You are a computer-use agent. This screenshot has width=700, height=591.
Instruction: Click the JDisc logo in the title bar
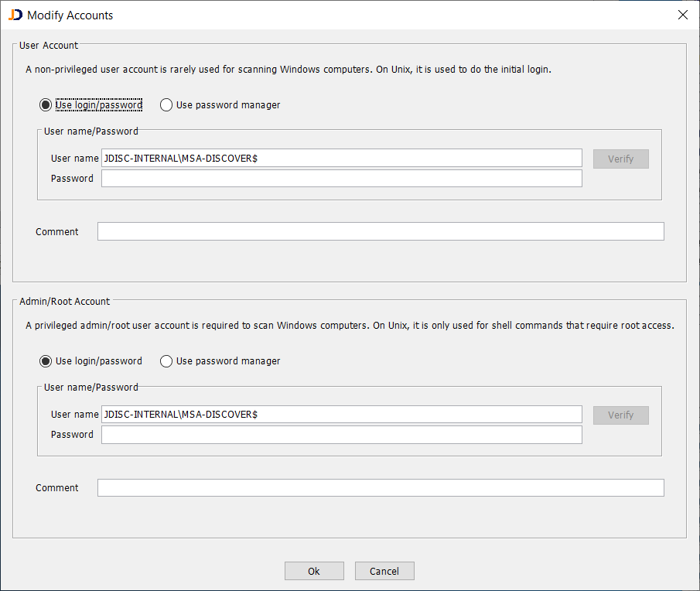tap(15, 15)
